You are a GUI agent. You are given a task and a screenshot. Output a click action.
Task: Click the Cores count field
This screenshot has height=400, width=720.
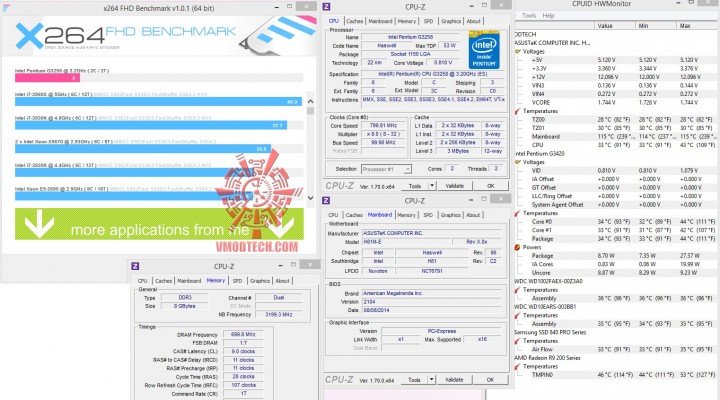452,169
